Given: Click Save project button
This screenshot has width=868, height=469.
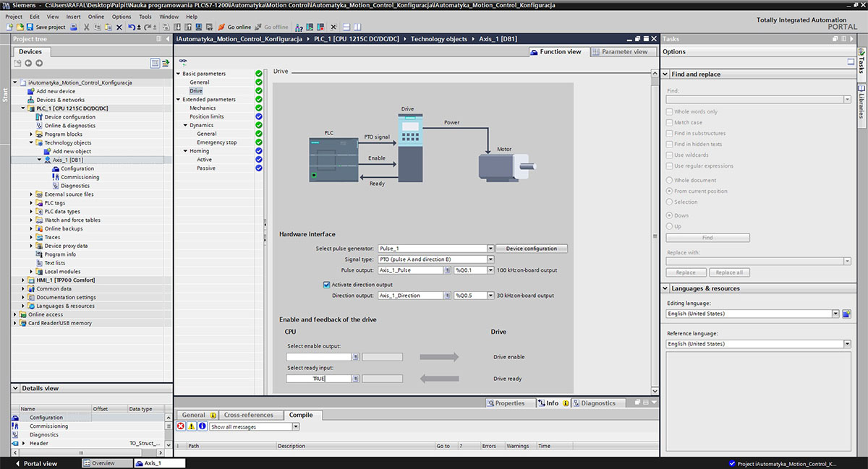Looking at the screenshot, I should click(46, 27).
